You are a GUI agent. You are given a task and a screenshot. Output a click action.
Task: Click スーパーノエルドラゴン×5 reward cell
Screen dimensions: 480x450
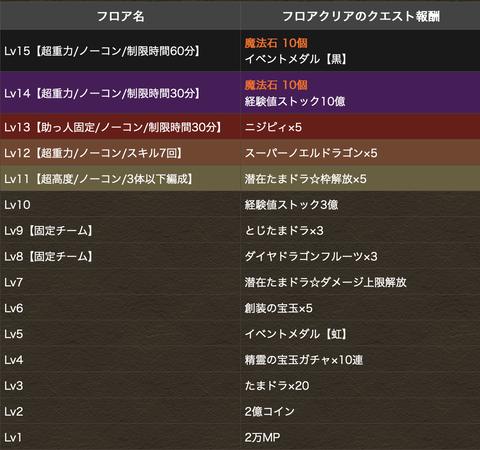[x=360, y=153]
